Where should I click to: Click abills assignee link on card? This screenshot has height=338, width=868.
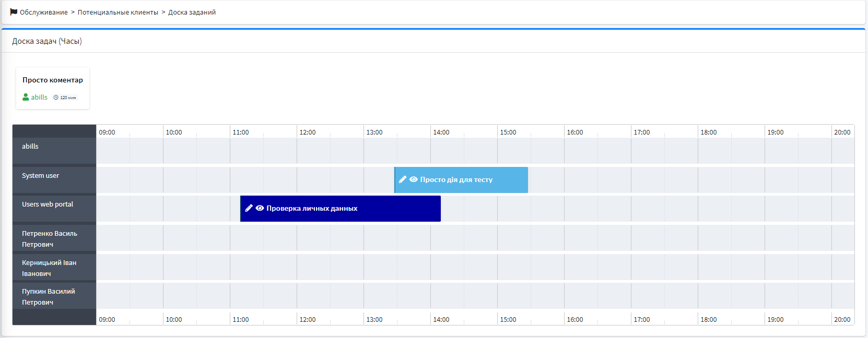click(x=39, y=97)
